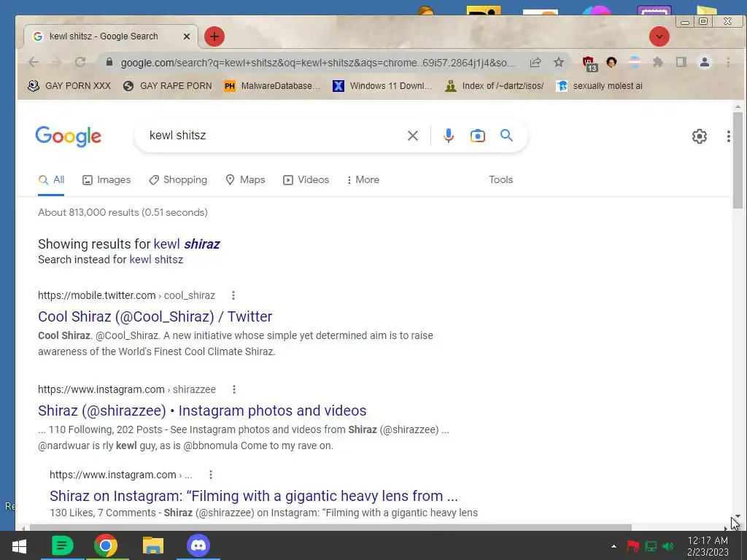Click the Chrome taskbar icon
Screen dimensions: 747x560
coord(106,545)
